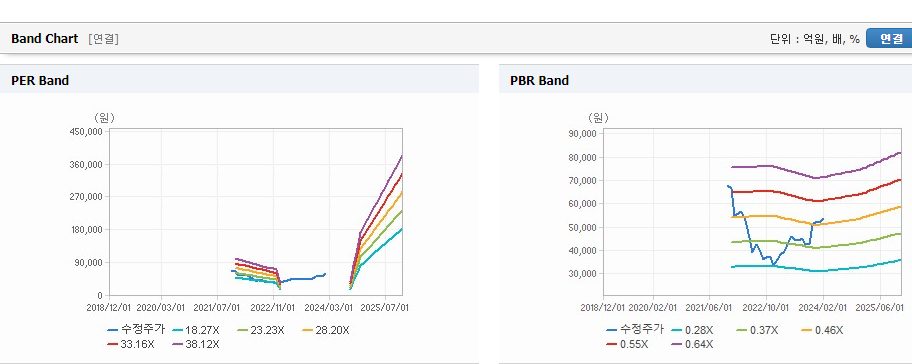Viewport: 912px width, 364px height.
Task: Click the (원) unit label above PBR chart
Action: [598, 118]
